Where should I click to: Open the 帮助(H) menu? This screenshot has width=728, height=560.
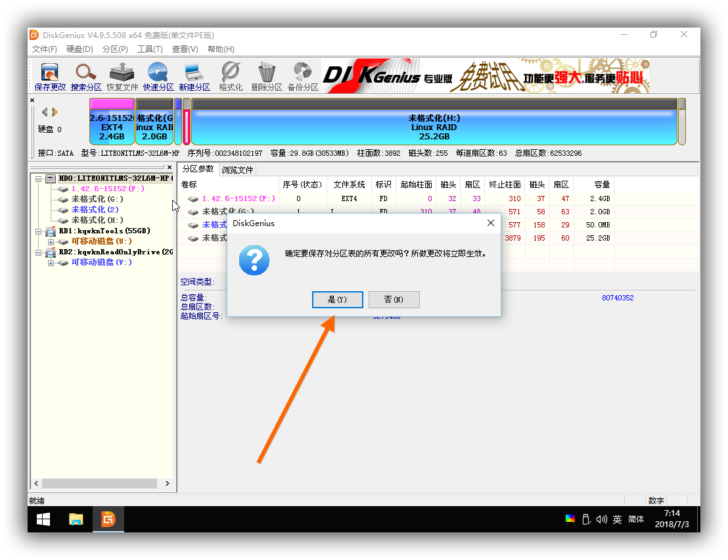point(221,49)
